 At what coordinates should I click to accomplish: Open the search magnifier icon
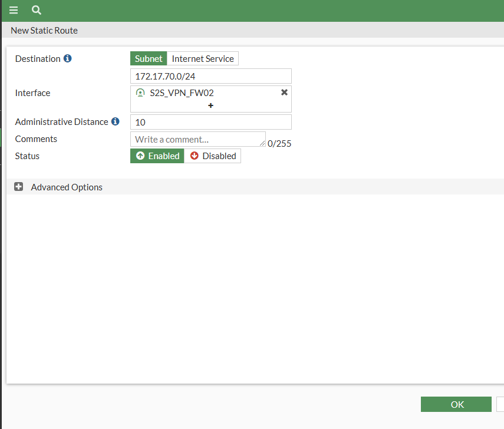pos(37,10)
